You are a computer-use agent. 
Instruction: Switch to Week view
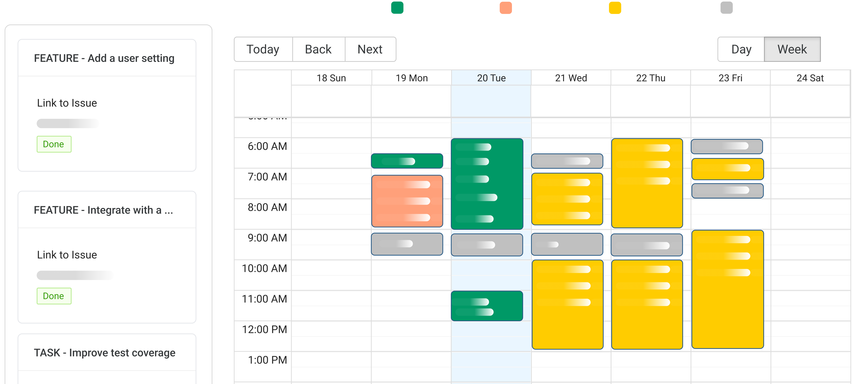coord(792,49)
